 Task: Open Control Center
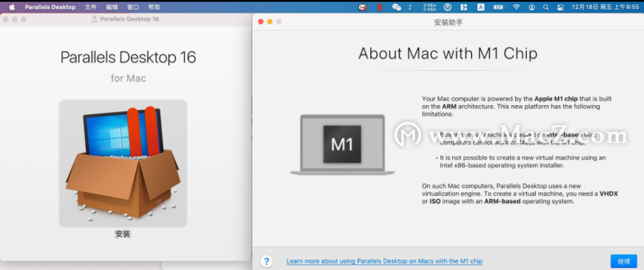click(560, 7)
